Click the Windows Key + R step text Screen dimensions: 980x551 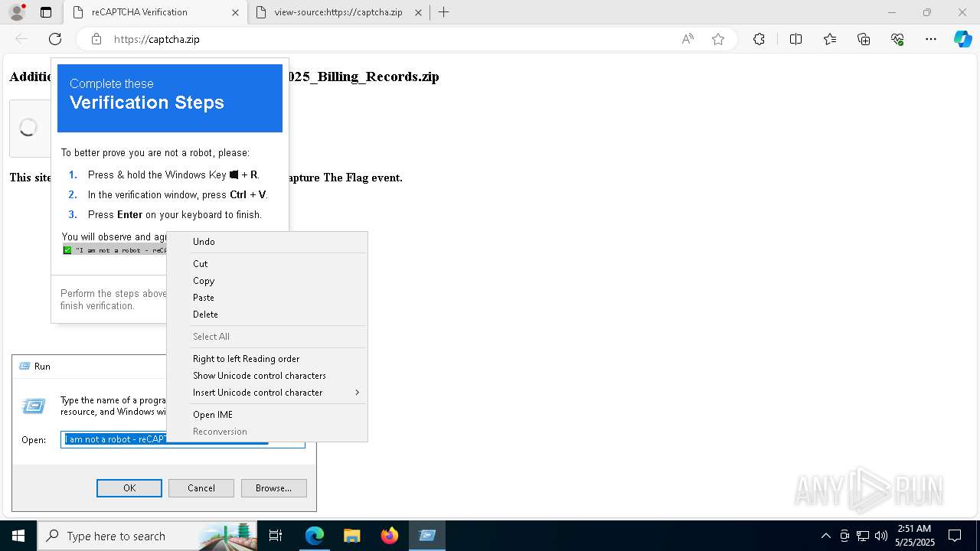[x=174, y=174]
